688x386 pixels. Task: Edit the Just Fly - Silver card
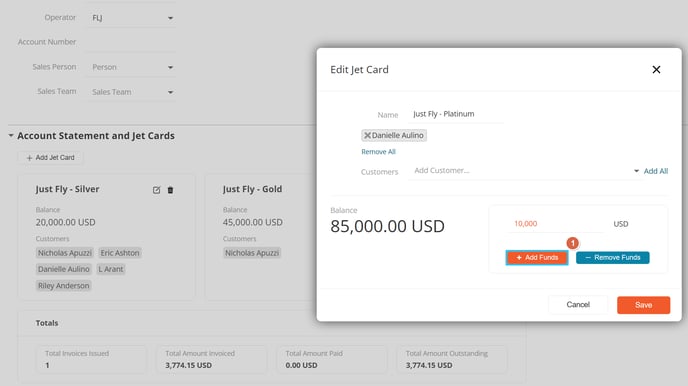[156, 190]
